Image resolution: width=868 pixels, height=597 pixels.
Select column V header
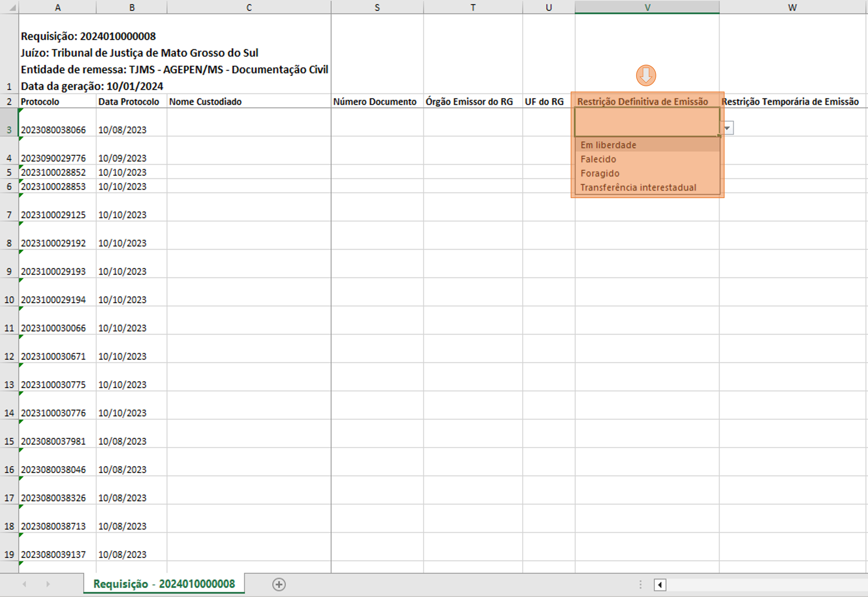(647, 7)
